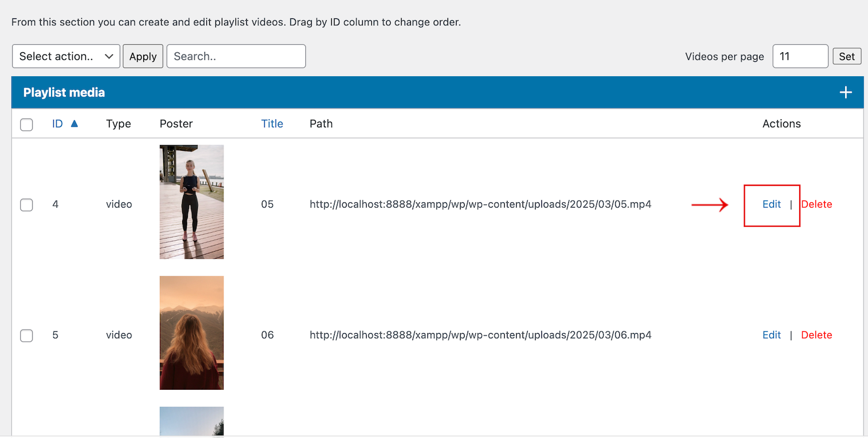Delete the video titled 06
Image resolution: width=868 pixels, height=438 pixels.
click(x=816, y=335)
